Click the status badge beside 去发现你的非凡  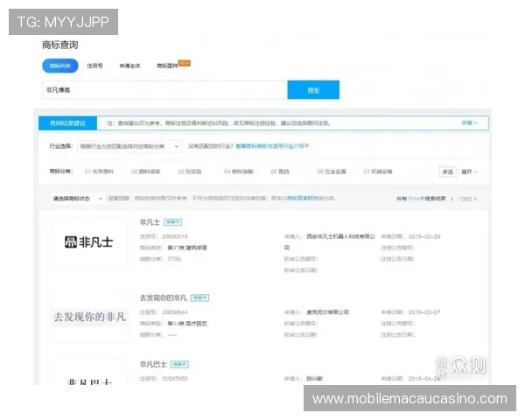[x=199, y=297]
